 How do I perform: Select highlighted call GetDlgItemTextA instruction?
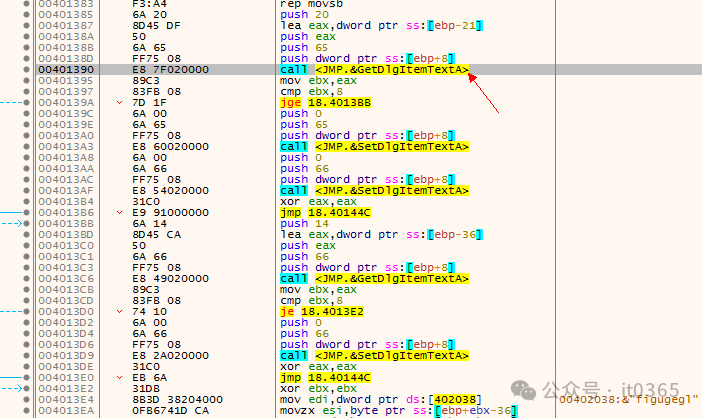click(x=374, y=70)
